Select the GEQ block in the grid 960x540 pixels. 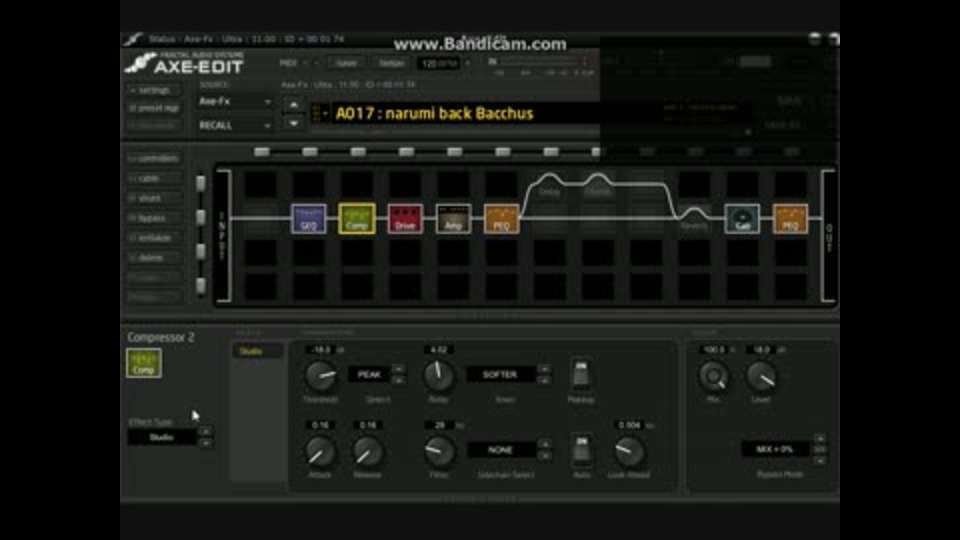[x=309, y=219]
